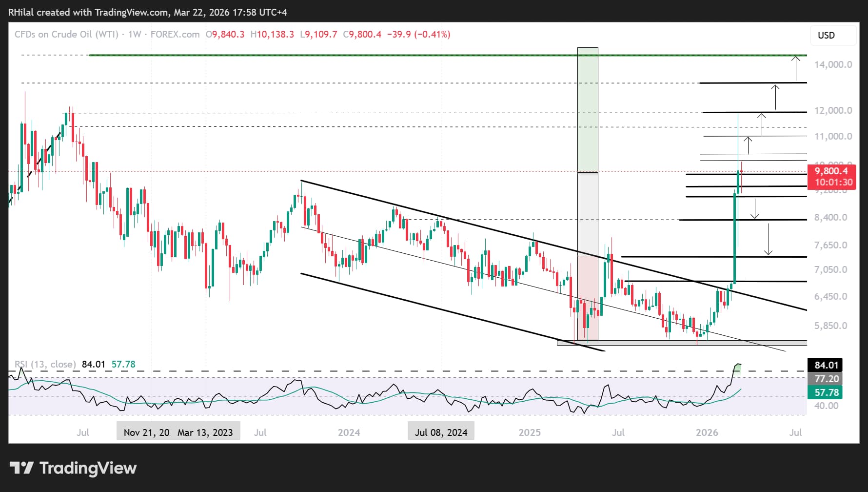Click the 11,000.0 price axis label
The image size is (868, 492).
click(833, 136)
